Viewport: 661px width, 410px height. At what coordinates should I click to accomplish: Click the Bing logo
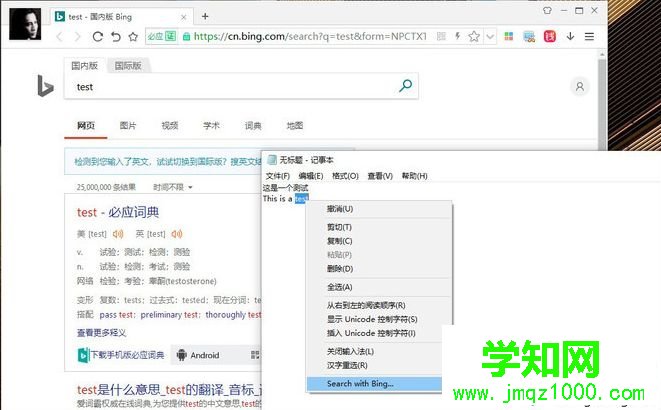coord(46,86)
